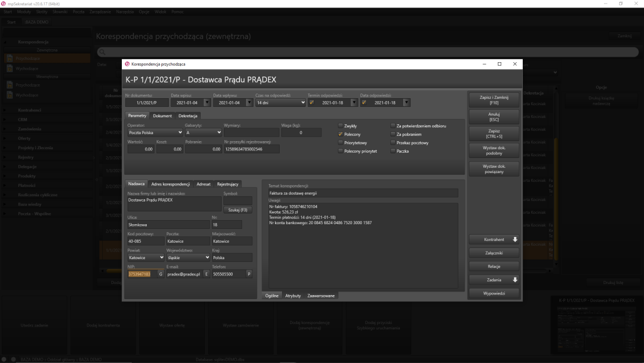Tick the Paczka checkbox

click(393, 151)
